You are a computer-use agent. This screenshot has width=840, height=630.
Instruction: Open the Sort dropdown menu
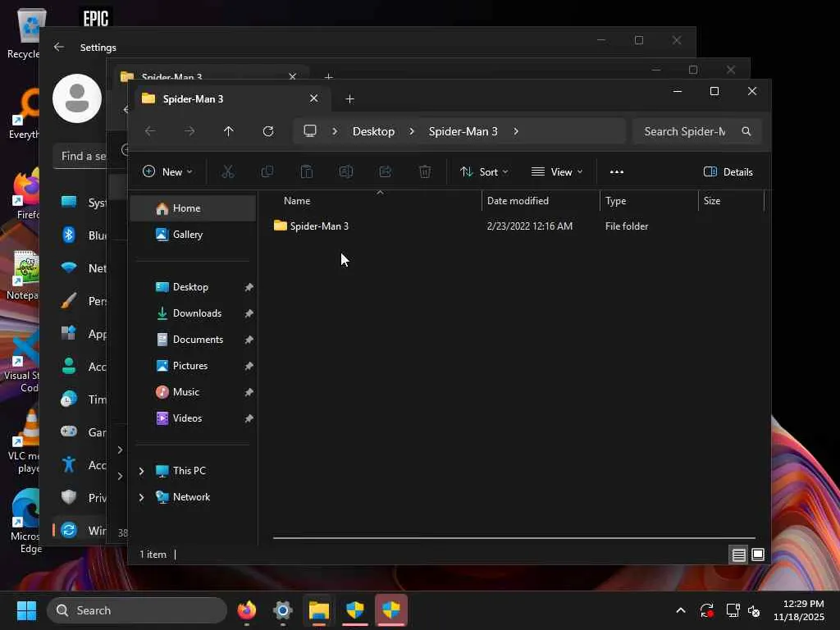click(x=484, y=171)
